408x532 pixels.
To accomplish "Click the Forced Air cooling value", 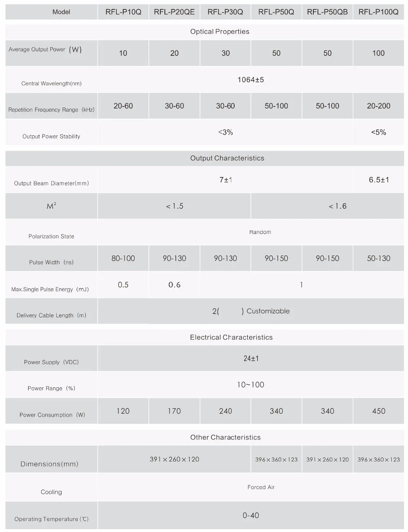I will click(261, 487).
